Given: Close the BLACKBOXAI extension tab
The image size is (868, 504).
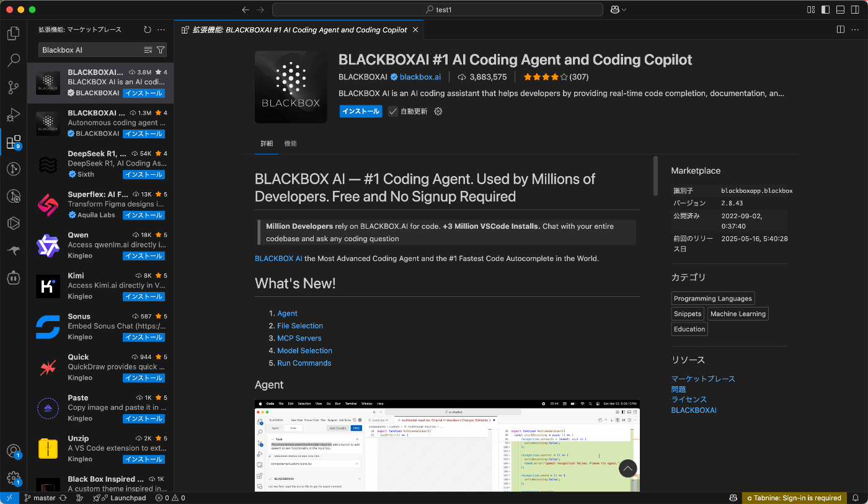Looking at the screenshot, I should point(415,30).
